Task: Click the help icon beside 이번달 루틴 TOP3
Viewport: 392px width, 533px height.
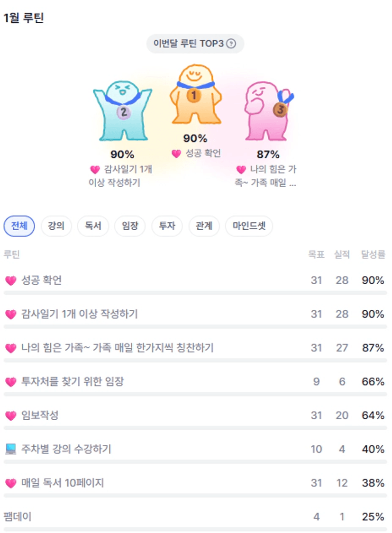Action: pyautogui.click(x=231, y=44)
